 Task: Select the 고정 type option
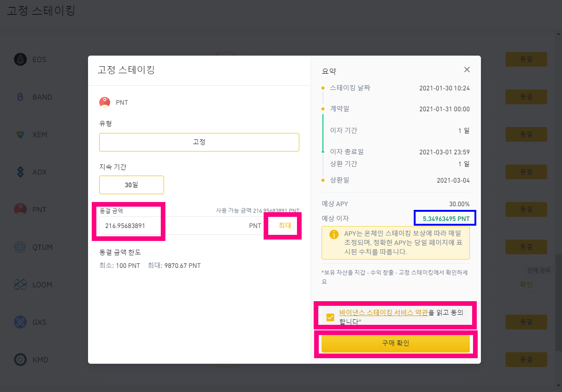pos(199,142)
